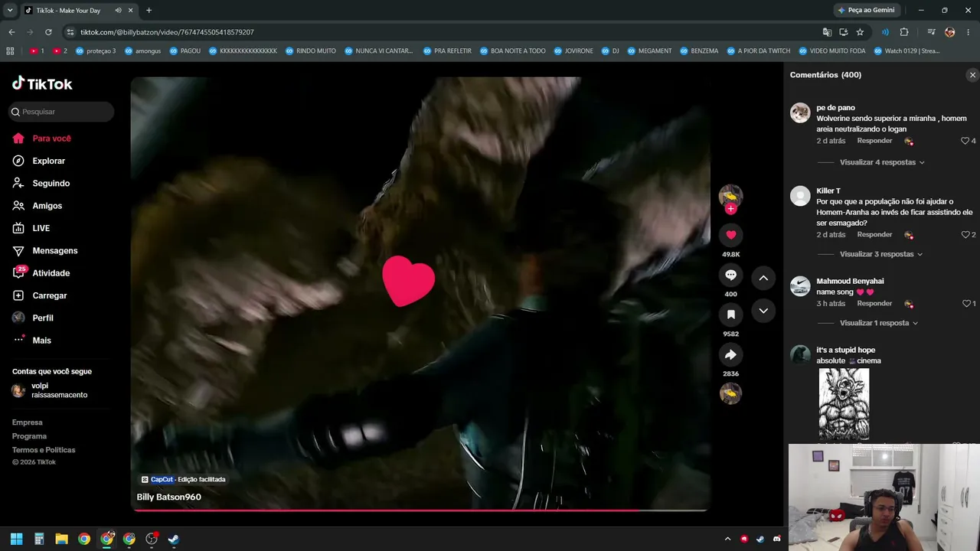
Task: Open Chrome extensions puzzle icon
Action: pyautogui.click(x=904, y=32)
